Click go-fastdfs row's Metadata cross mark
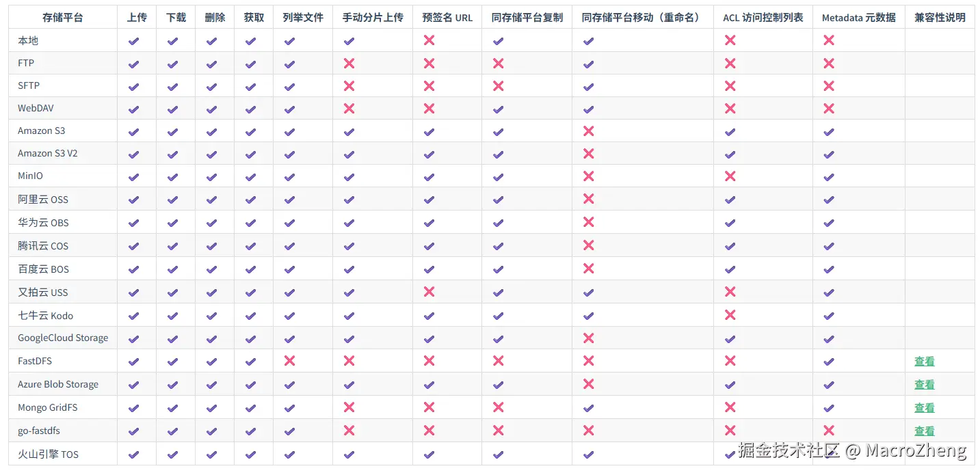This screenshot has width=980, height=475. 829,430
